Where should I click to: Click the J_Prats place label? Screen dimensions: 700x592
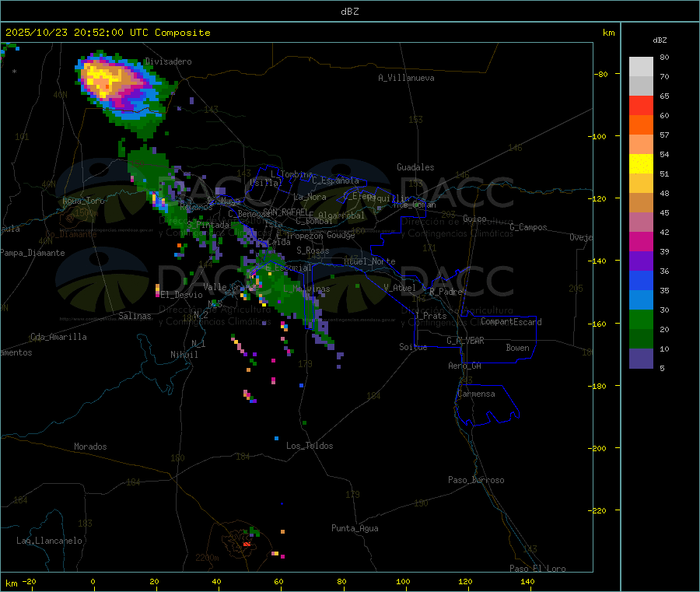[431, 316]
